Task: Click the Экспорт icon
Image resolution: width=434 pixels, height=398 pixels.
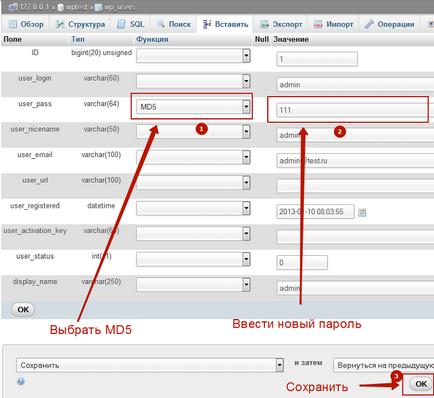Action: tap(264, 24)
